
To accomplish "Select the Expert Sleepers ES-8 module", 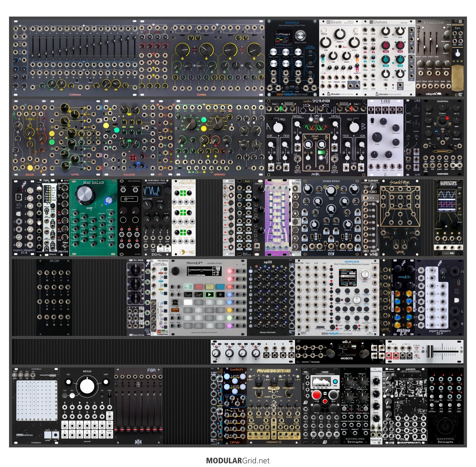I will click(x=24, y=218).
